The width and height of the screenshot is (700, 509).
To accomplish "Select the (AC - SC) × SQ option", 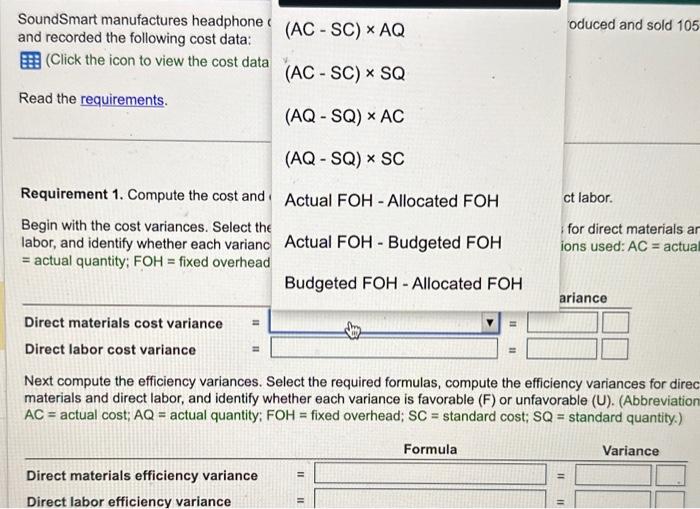I will point(345,73).
